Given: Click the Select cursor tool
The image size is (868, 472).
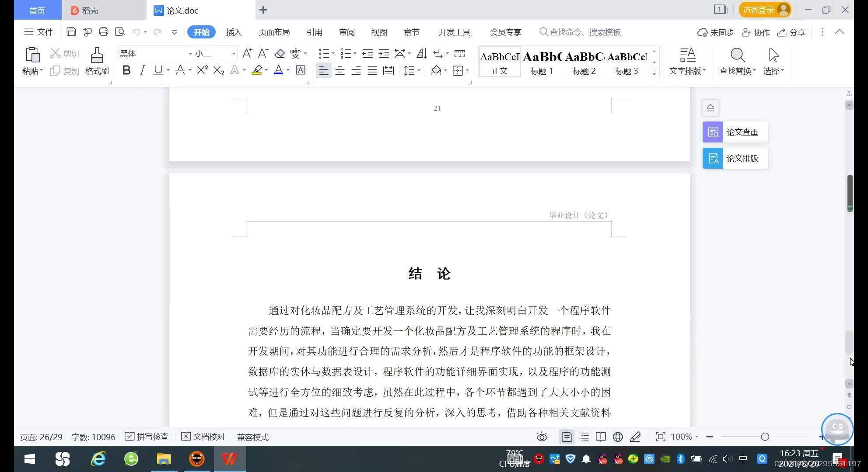Looking at the screenshot, I should (773, 61).
